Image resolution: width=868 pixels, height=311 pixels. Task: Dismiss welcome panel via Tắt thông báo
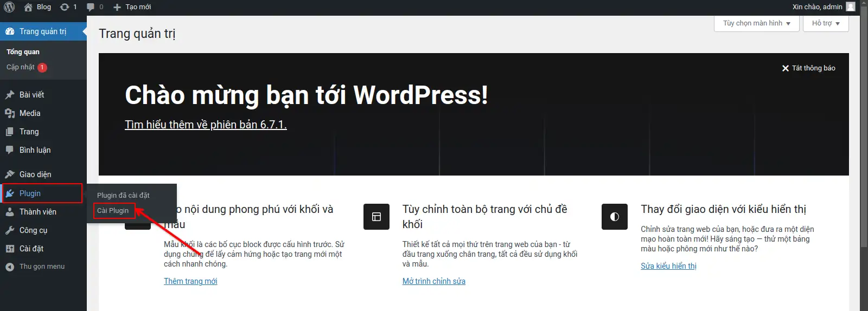click(808, 68)
